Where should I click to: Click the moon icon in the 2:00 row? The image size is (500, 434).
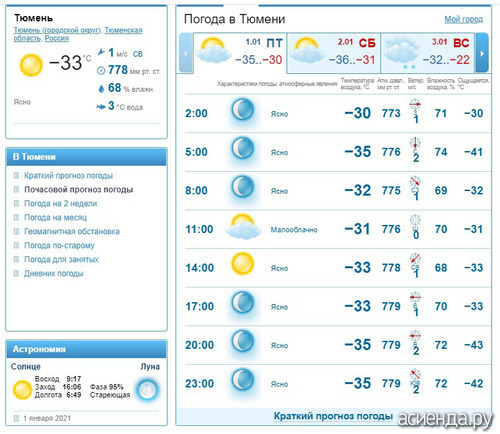243,109
